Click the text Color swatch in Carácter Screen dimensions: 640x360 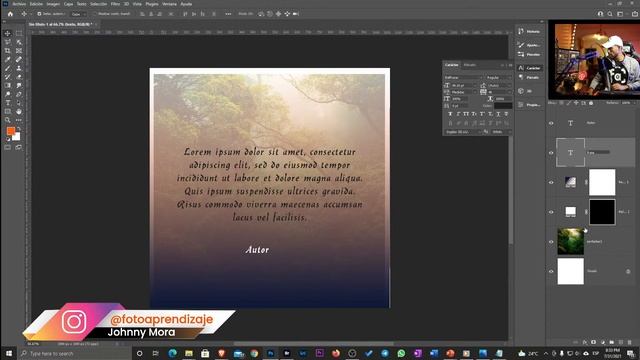tap(503, 106)
